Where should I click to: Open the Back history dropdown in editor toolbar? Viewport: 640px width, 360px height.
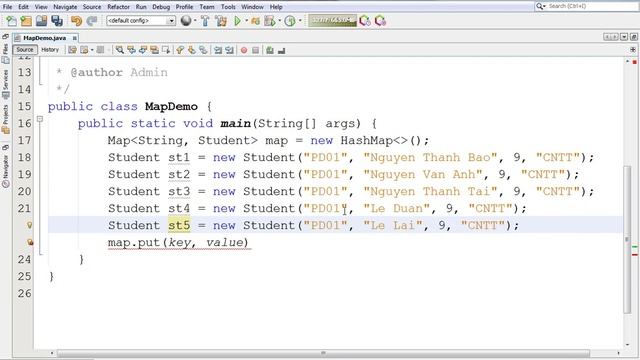click(92, 50)
